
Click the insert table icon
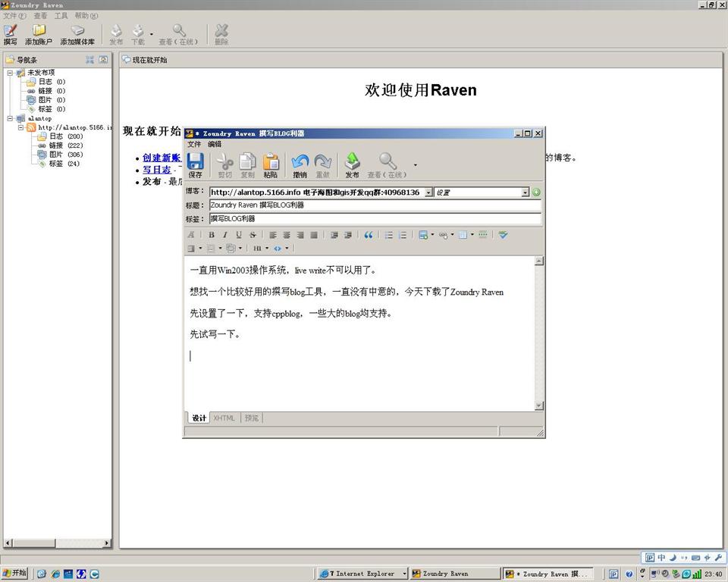(463, 235)
